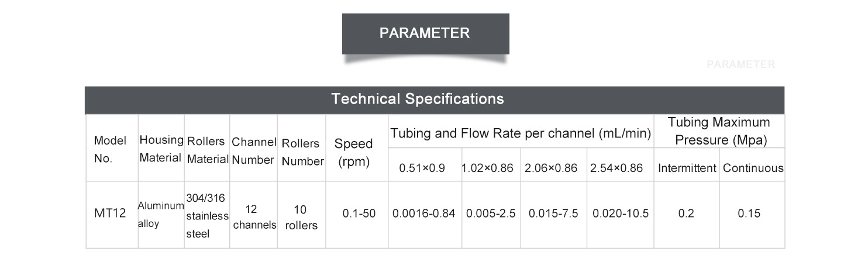Click the Aluminum alloy cell
This screenshot has width=868, height=272.
coord(161,215)
